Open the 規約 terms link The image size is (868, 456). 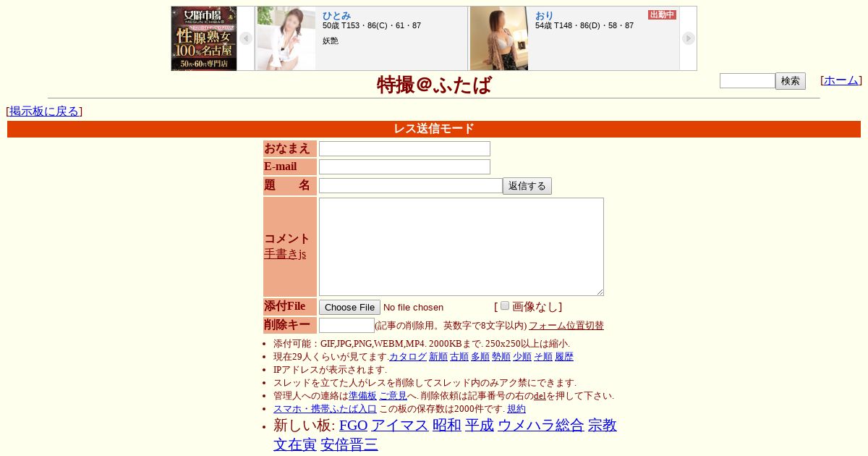click(x=516, y=409)
